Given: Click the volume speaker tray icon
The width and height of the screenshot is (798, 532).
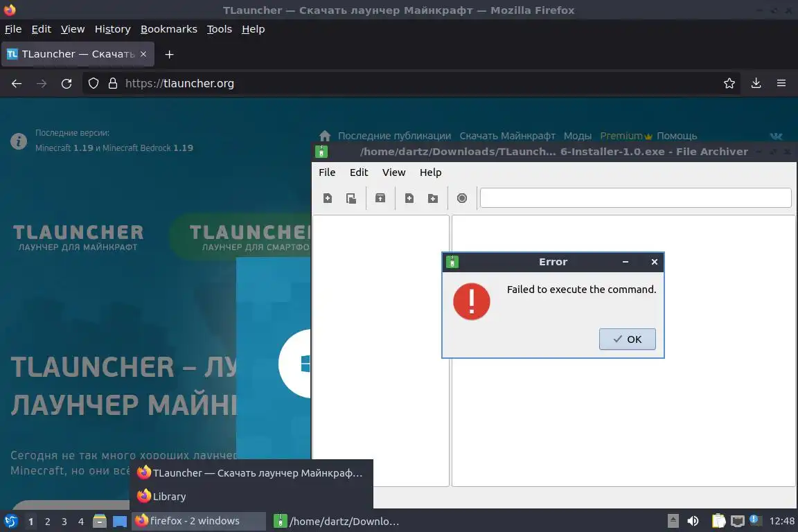Looking at the screenshot, I should pyautogui.click(x=693, y=521).
